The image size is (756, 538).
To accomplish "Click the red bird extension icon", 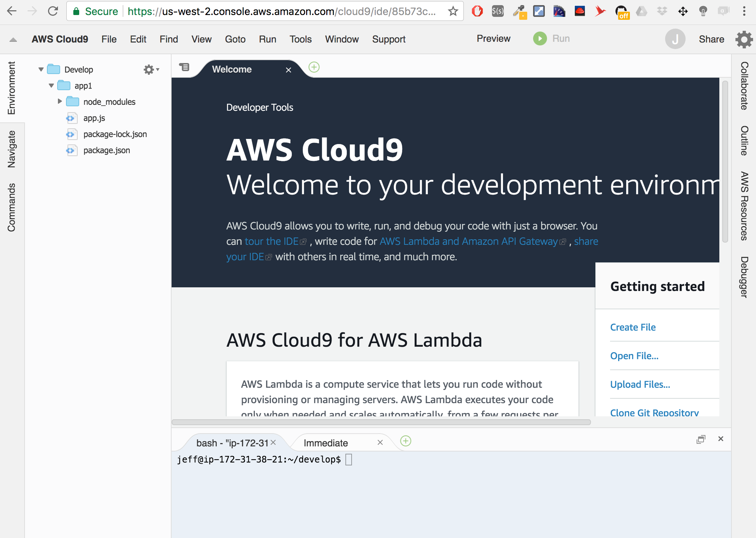I will 600,11.
